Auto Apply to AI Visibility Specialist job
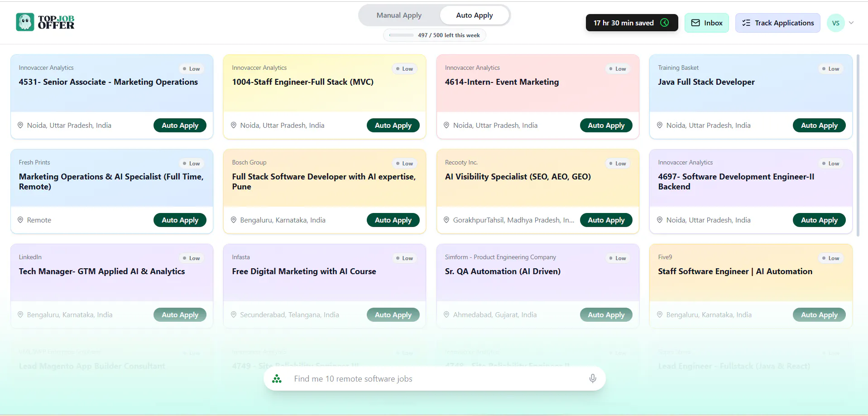The height and width of the screenshot is (416, 868). click(x=606, y=220)
